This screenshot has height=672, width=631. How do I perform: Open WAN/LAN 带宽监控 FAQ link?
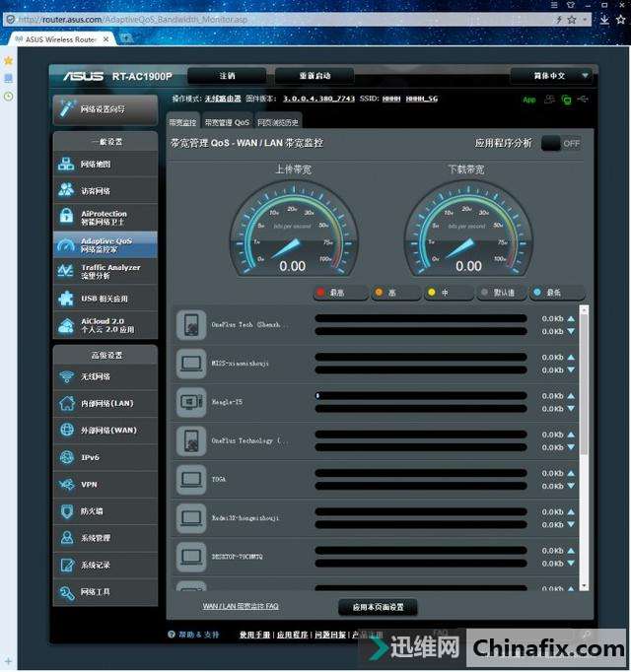click(241, 606)
